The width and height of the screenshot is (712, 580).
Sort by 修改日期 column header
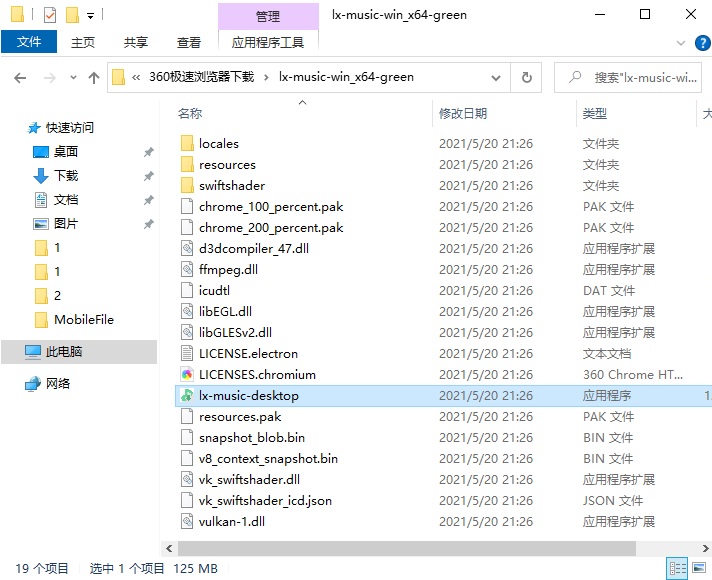(462, 114)
